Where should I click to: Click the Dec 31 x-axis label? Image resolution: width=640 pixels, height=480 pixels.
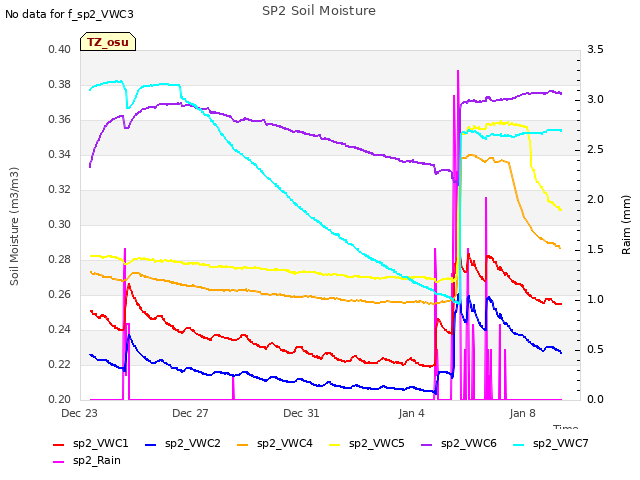(301, 413)
